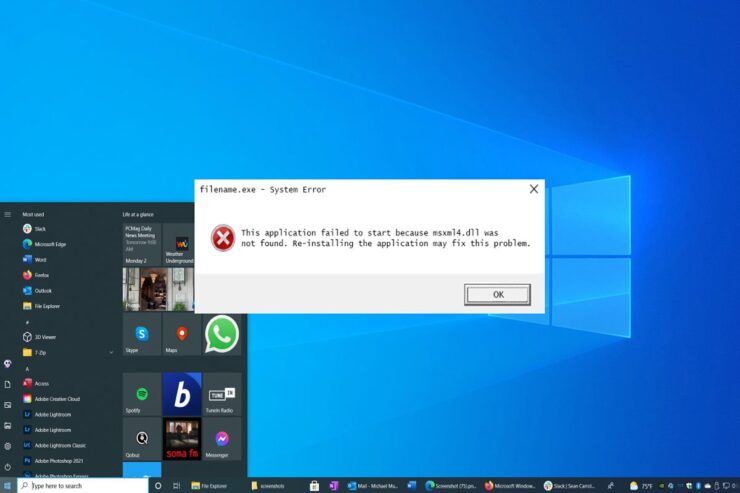Focus the 'Type here to search' box
The image size is (740, 493).
click(x=83, y=485)
